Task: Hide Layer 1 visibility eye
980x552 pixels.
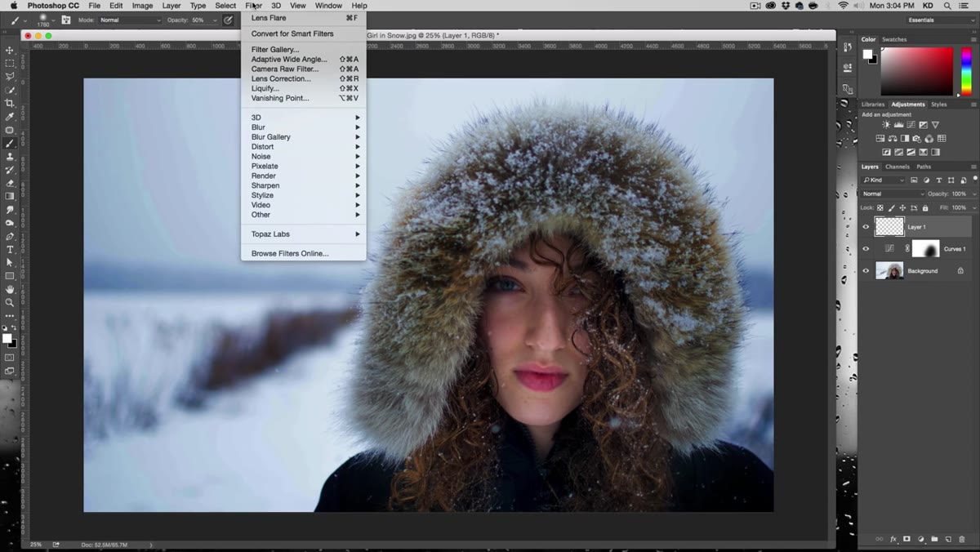Action: 866,227
